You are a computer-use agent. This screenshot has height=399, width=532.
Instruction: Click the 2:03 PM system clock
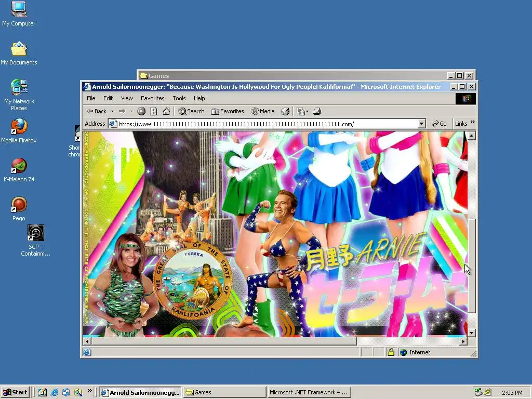[512, 393]
